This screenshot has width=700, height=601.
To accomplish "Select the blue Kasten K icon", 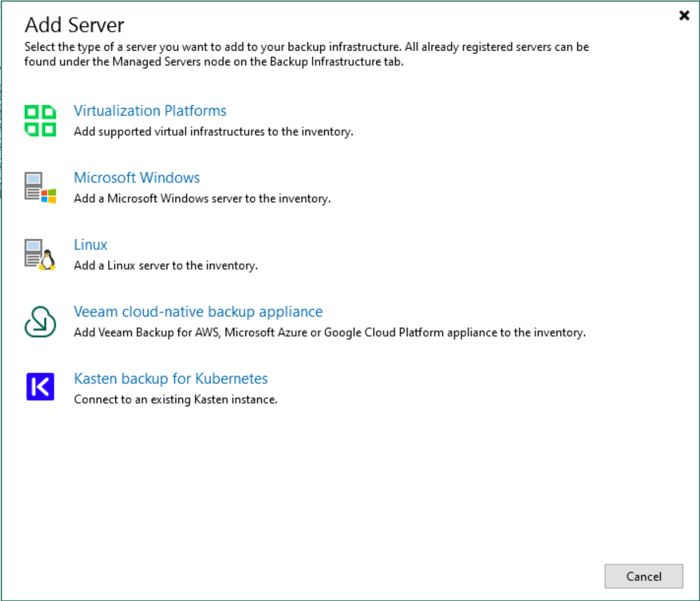I will 39,386.
